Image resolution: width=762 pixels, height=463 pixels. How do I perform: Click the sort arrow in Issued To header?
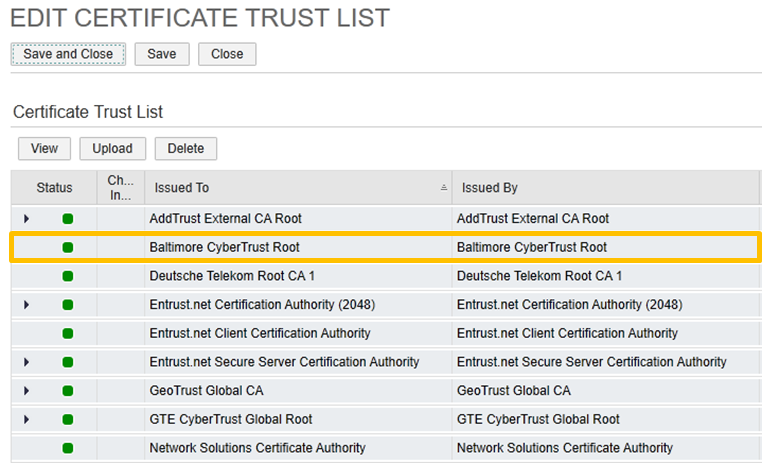click(443, 188)
